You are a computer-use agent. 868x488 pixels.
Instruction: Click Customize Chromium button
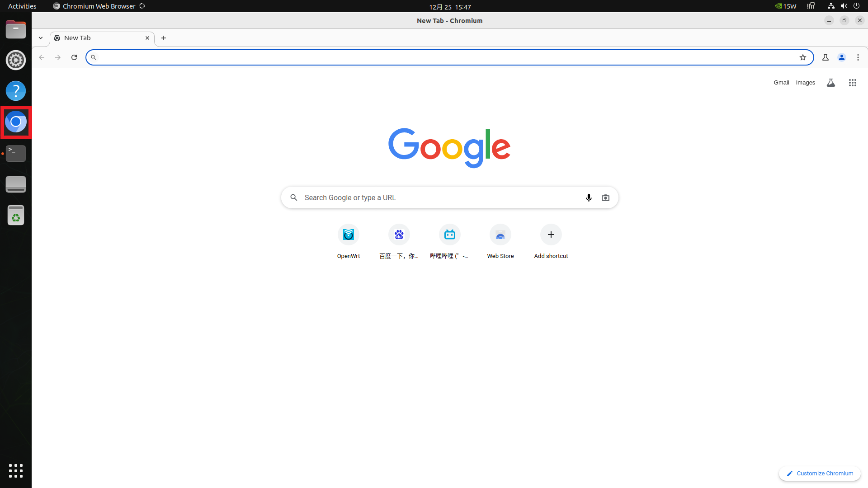click(x=820, y=474)
